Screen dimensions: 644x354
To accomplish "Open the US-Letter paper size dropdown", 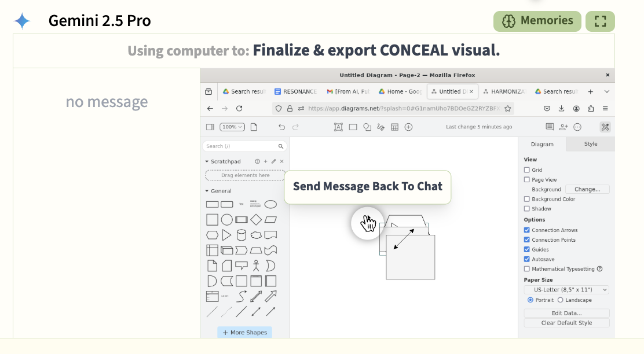I will 567,290.
